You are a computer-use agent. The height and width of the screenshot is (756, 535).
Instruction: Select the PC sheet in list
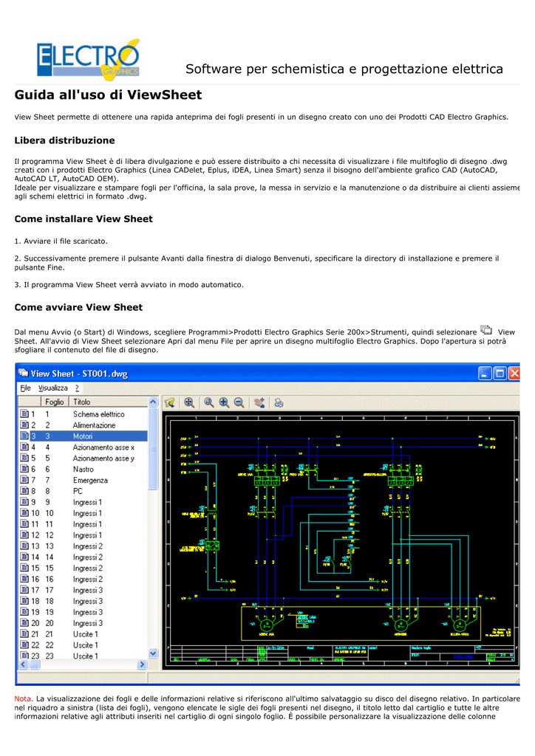pyautogui.click(x=83, y=491)
